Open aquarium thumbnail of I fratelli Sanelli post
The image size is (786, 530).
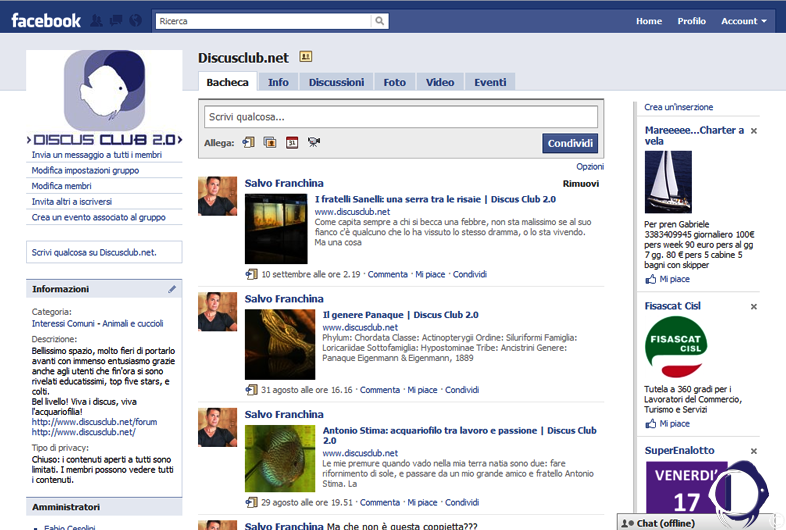click(276, 229)
